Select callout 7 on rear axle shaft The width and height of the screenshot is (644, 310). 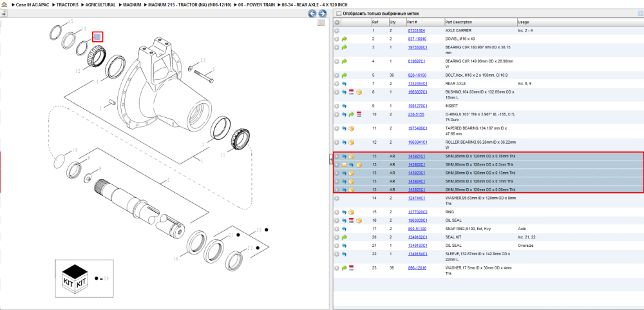[167, 180]
